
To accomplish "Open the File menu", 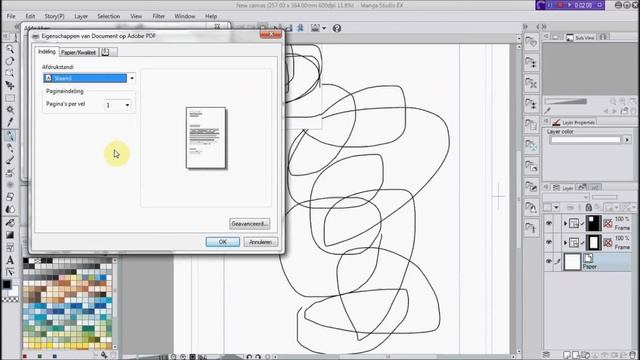I will tap(11, 16).
